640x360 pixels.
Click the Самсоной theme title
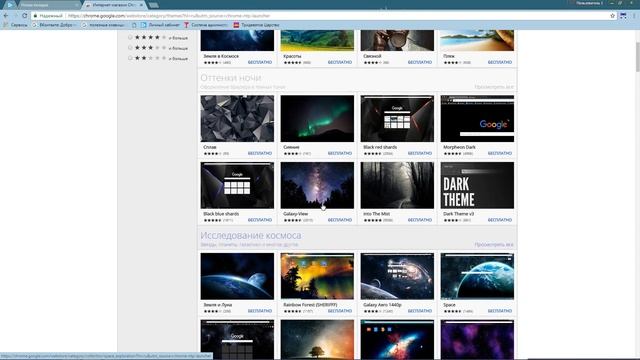tap(372, 56)
